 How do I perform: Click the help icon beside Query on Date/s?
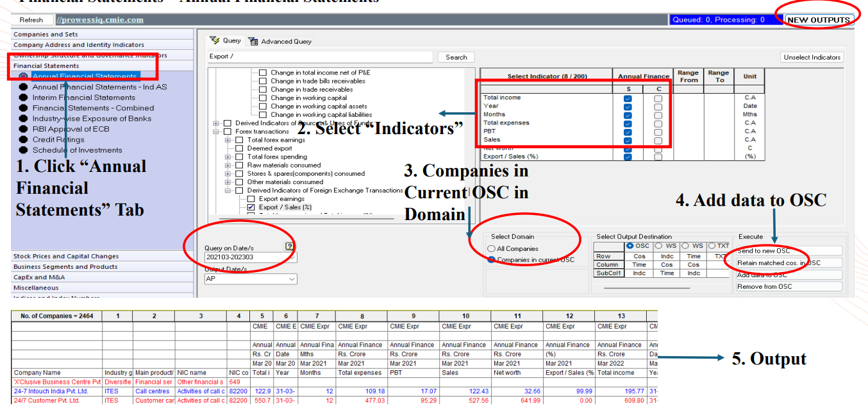click(x=289, y=246)
